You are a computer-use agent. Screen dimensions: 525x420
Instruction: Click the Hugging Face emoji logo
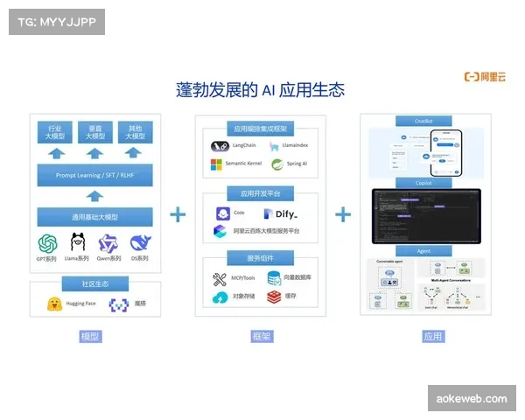(x=54, y=304)
